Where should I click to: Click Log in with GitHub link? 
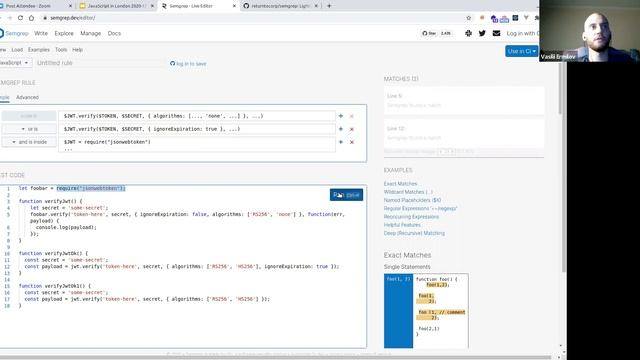point(522,33)
